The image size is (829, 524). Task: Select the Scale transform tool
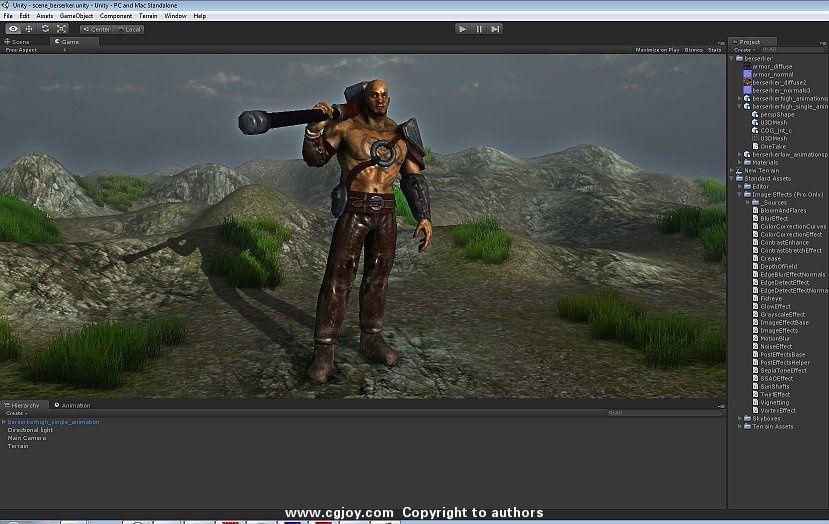coord(61,29)
